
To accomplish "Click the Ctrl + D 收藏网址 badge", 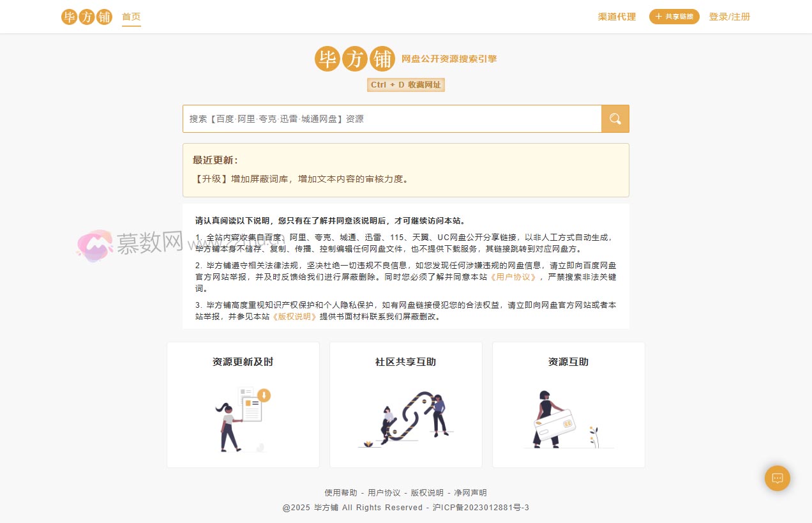I will coord(406,84).
